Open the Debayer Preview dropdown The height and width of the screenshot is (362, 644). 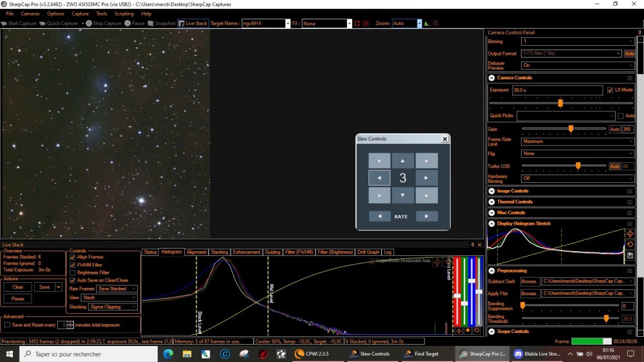578,65
